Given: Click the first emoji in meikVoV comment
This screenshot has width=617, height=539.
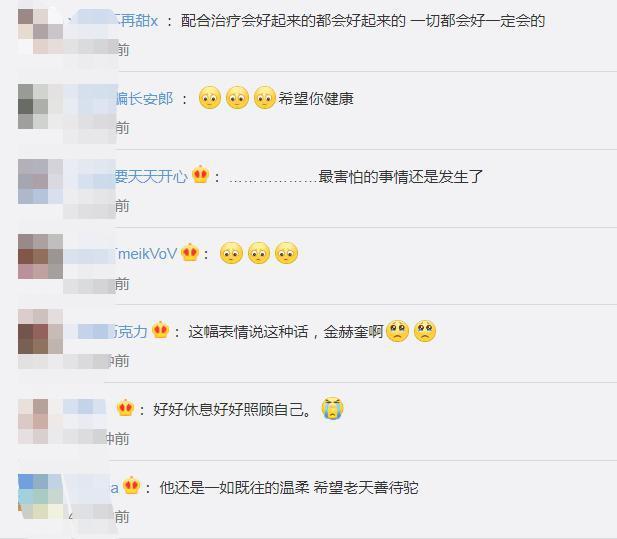Looking at the screenshot, I should tap(231, 253).
